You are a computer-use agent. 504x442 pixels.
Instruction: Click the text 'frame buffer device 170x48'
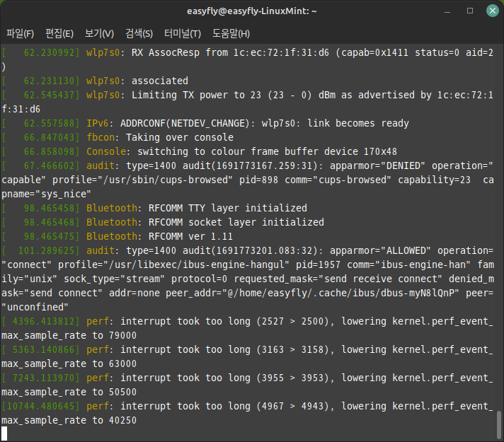pyautogui.click(x=324, y=151)
